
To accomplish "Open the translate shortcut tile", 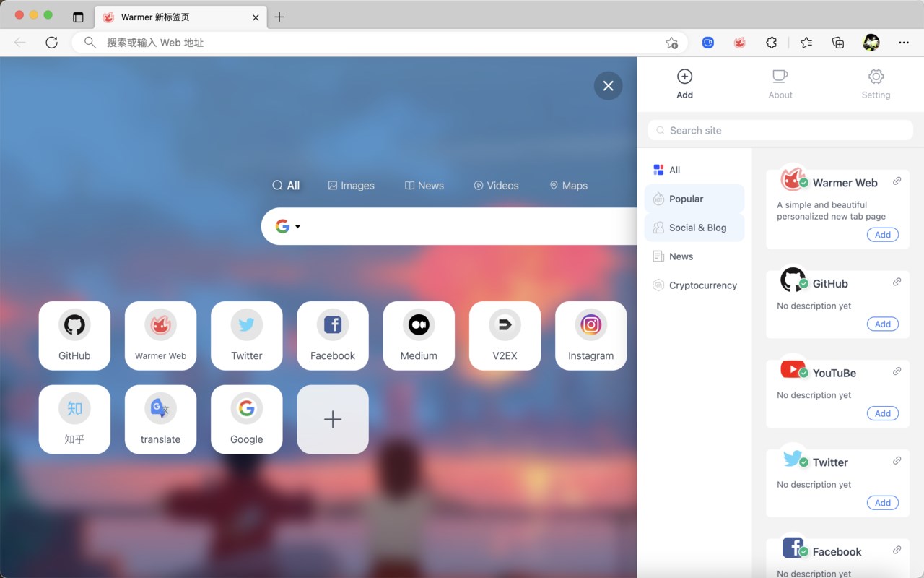I will [x=160, y=420].
